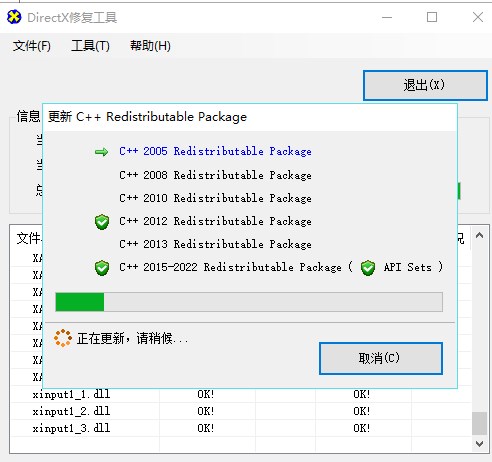
Task: Cancel the update with 取消(C)
Action: coord(381,358)
